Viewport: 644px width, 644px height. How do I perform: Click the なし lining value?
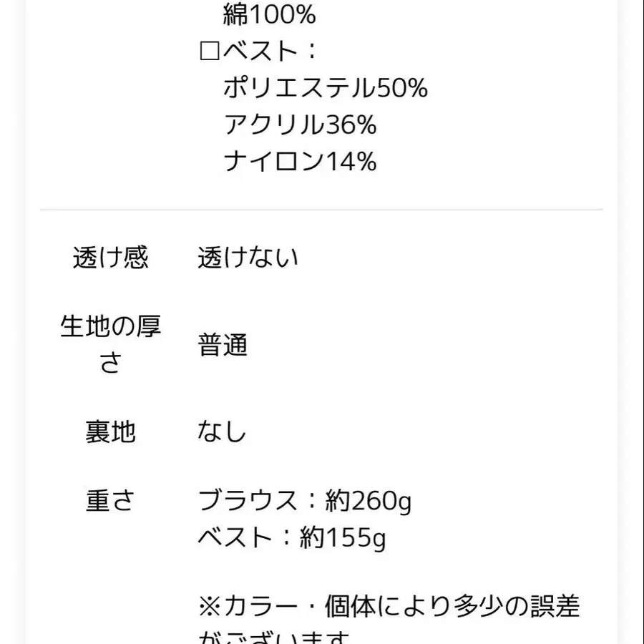(223, 432)
